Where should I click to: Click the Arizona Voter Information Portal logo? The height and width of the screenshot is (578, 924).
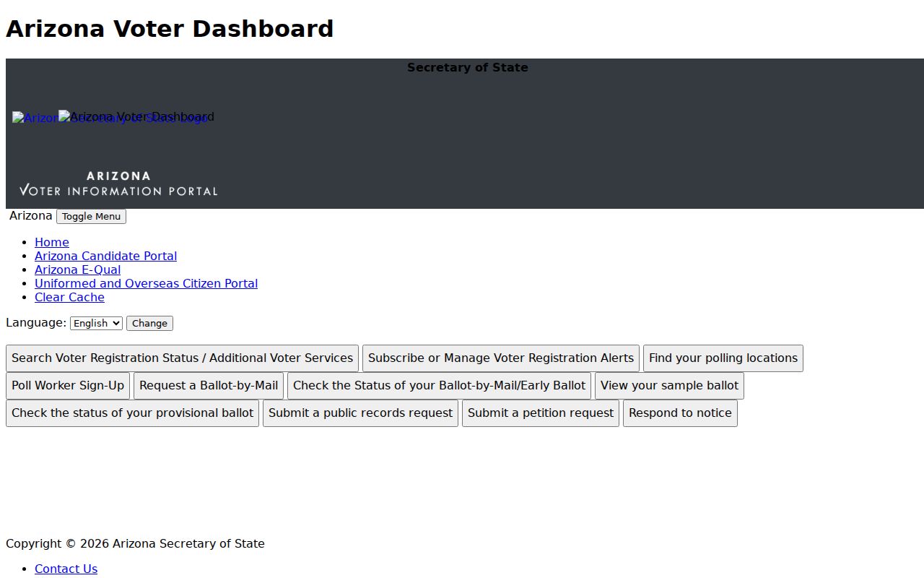tap(118, 184)
